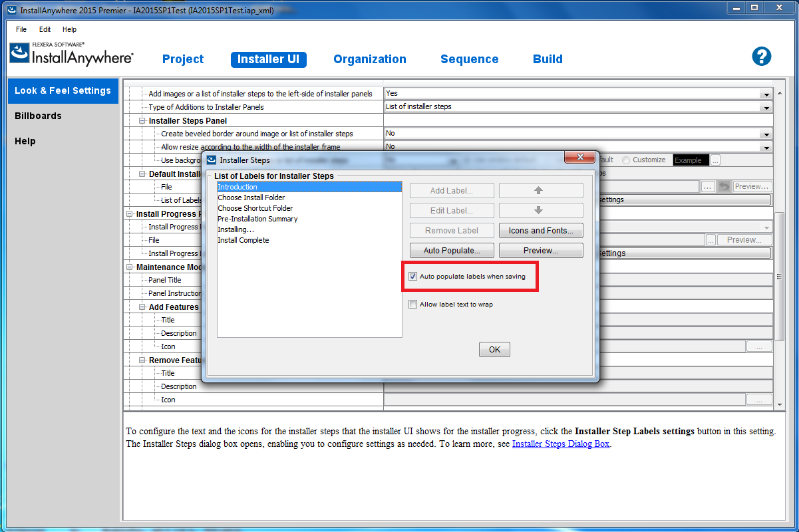Click ellipsis button in Add Features Icon row

pyautogui.click(x=759, y=346)
